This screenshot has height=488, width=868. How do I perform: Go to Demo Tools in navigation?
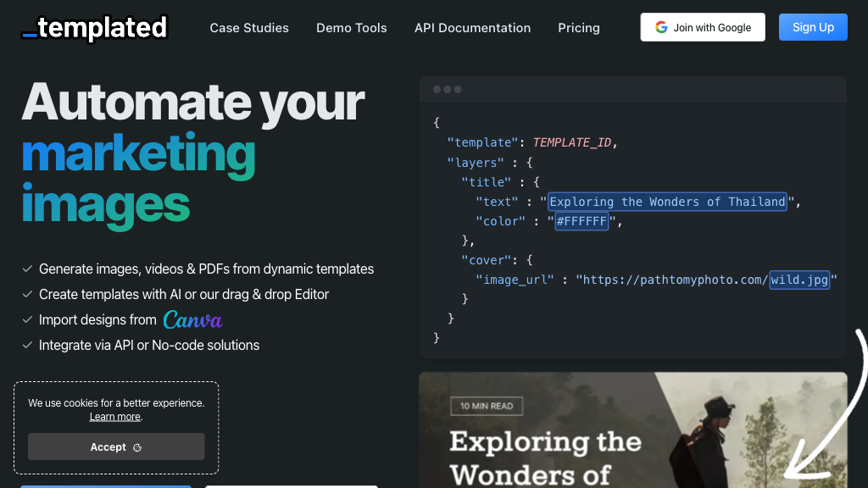click(x=351, y=28)
